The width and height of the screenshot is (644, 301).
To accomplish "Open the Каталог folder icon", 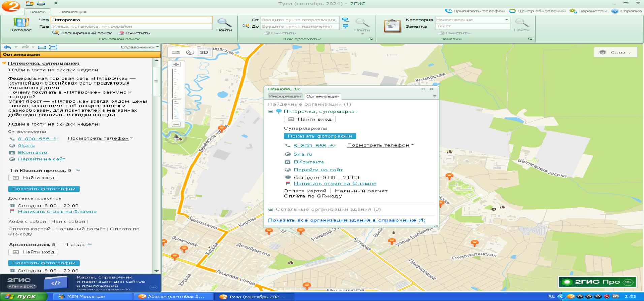I will click(x=21, y=24).
